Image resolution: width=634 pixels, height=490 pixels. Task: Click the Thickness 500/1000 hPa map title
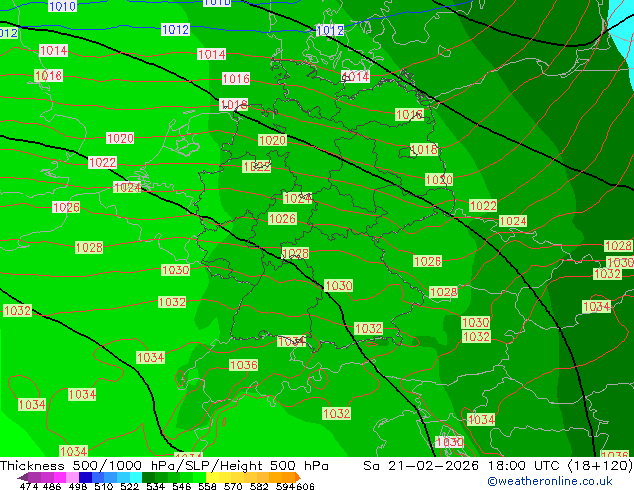pyautogui.click(x=164, y=466)
